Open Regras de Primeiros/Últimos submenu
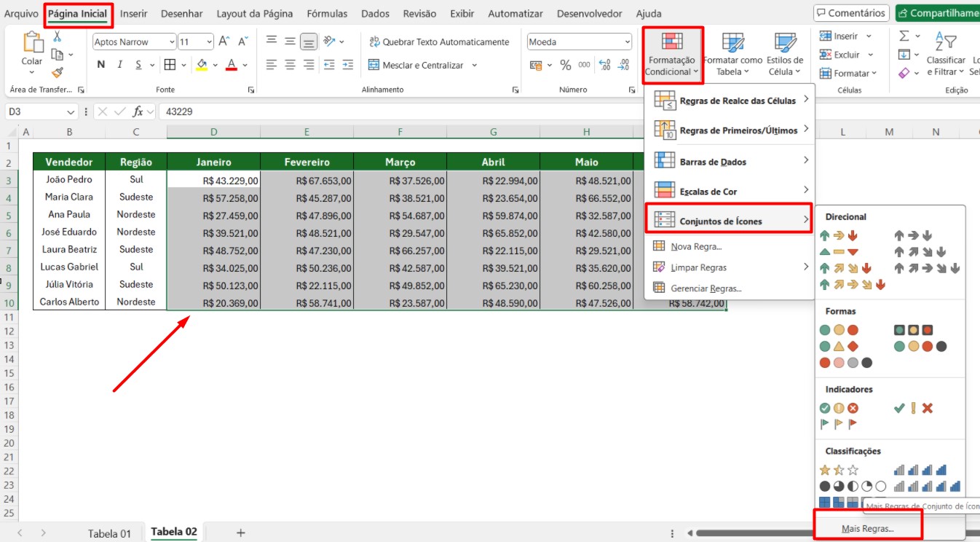 pyautogui.click(x=730, y=130)
